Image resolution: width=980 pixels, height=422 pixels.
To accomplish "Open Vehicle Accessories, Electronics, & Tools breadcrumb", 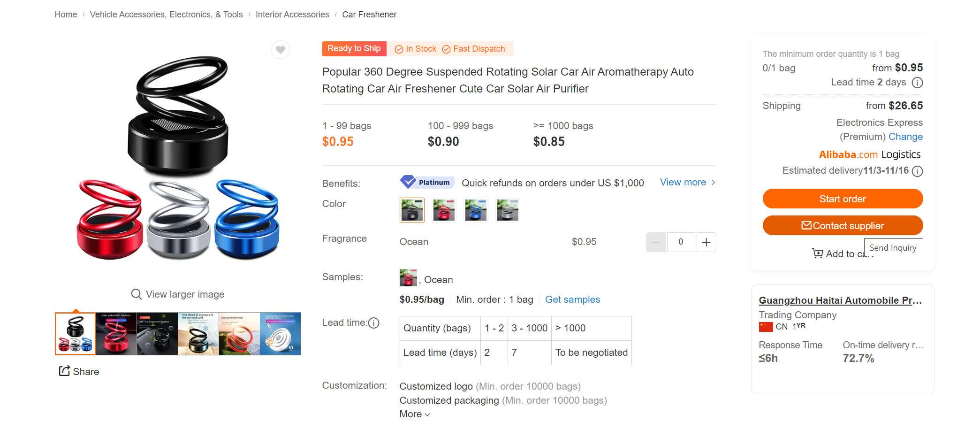I will (x=166, y=15).
